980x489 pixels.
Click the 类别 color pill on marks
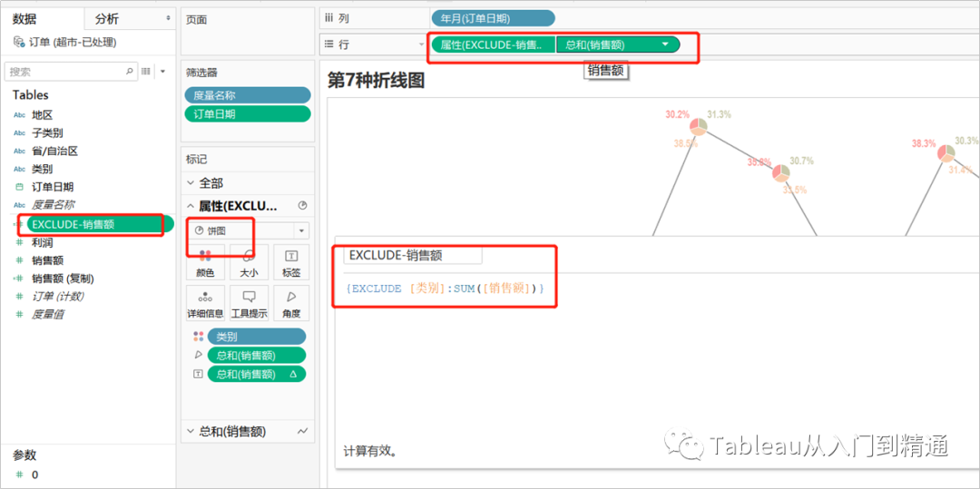click(x=257, y=337)
